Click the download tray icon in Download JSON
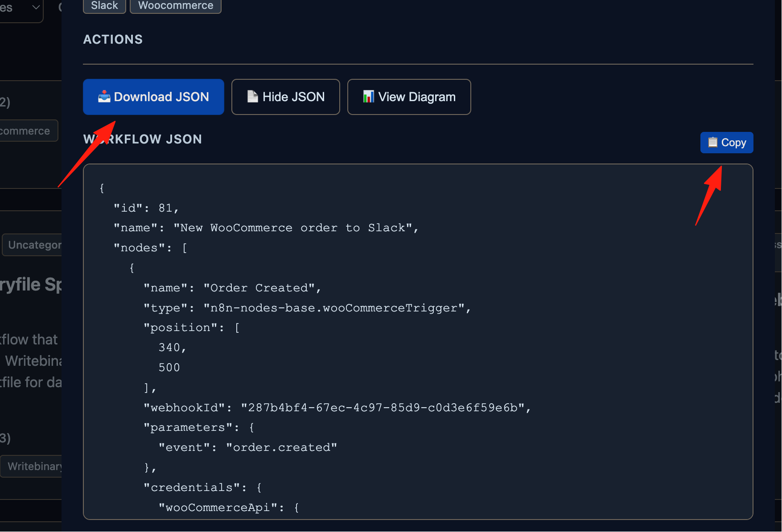The width and height of the screenshot is (782, 532). click(104, 96)
